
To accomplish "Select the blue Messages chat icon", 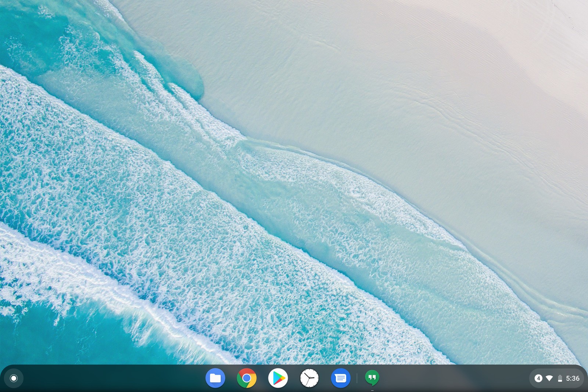I will tap(340, 378).
